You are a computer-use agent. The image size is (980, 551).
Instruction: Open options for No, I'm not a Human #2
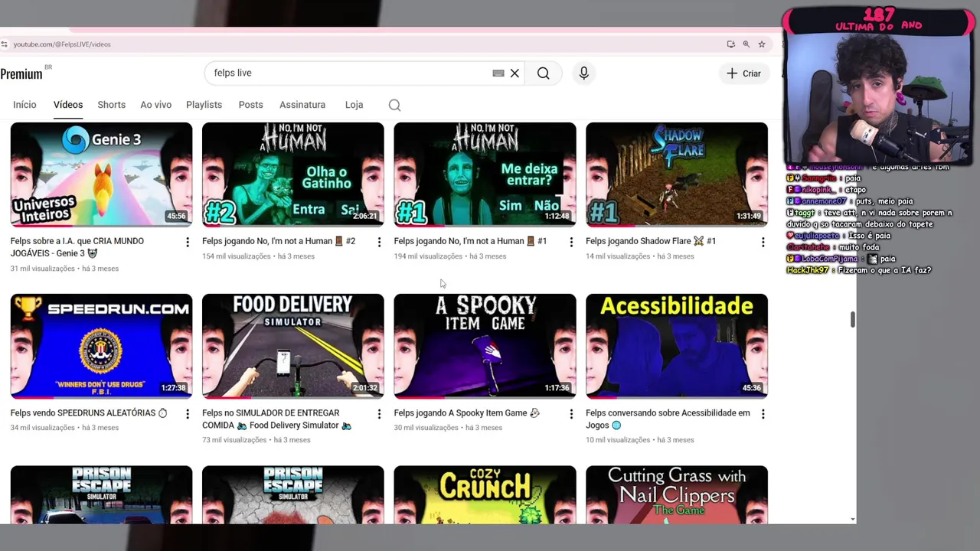click(x=379, y=243)
